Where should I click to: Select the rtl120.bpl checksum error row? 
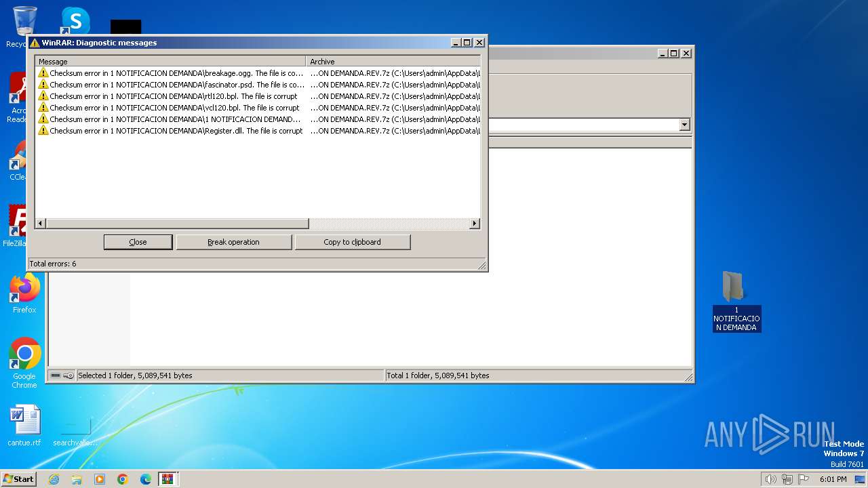pyautogui.click(x=258, y=96)
